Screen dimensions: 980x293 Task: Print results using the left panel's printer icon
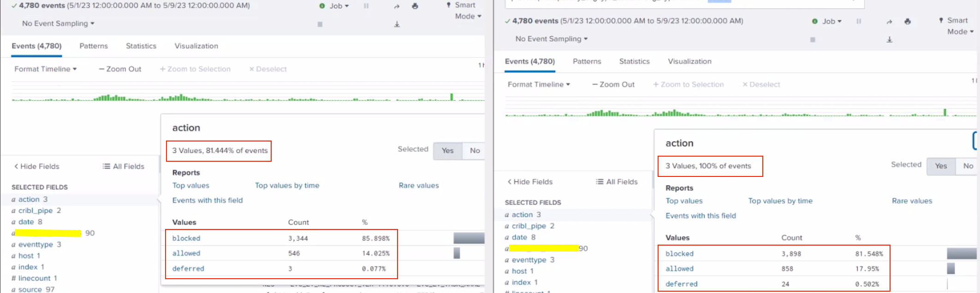click(415, 6)
